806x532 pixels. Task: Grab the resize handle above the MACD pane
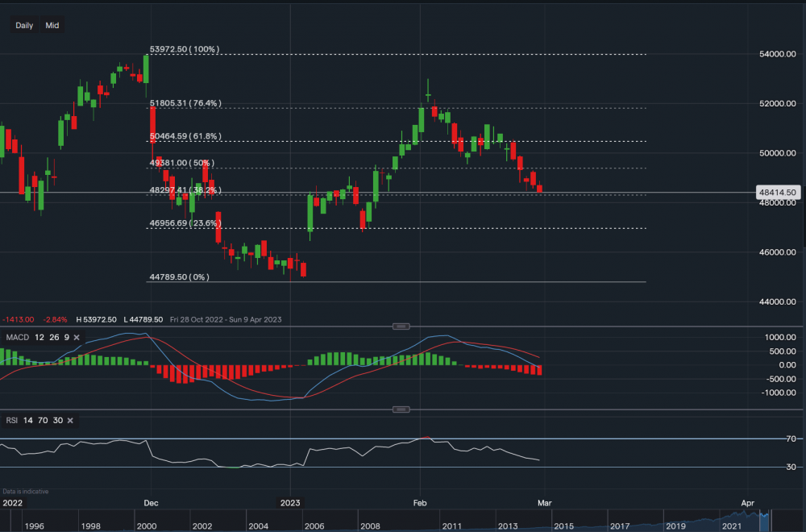401,326
